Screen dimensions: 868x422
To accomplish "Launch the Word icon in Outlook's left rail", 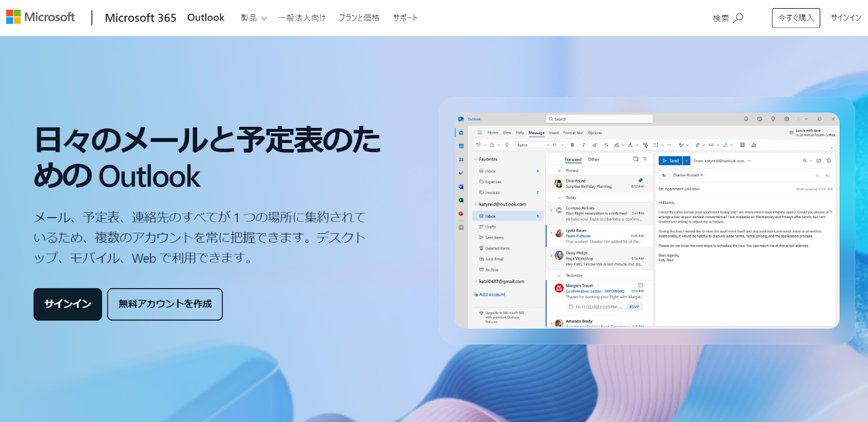I will [x=461, y=187].
